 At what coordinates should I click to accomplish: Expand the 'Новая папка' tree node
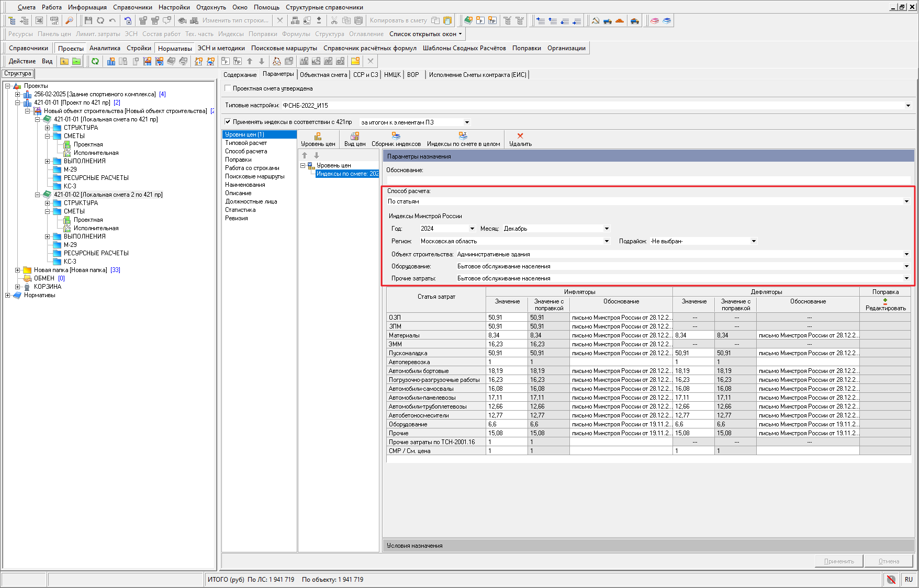click(x=17, y=270)
